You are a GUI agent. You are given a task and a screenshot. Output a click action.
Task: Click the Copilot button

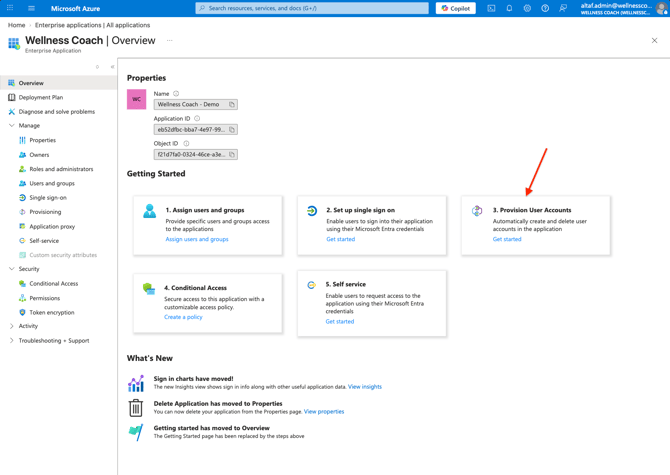point(455,8)
